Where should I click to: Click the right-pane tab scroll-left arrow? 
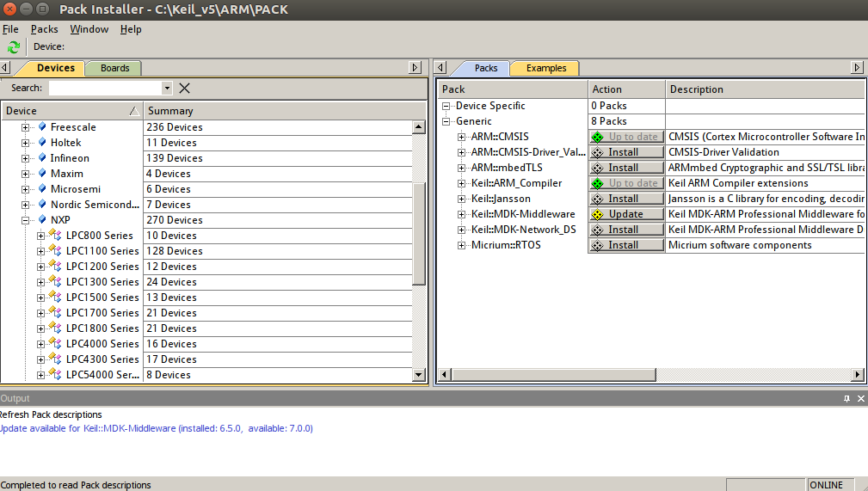[x=440, y=68]
